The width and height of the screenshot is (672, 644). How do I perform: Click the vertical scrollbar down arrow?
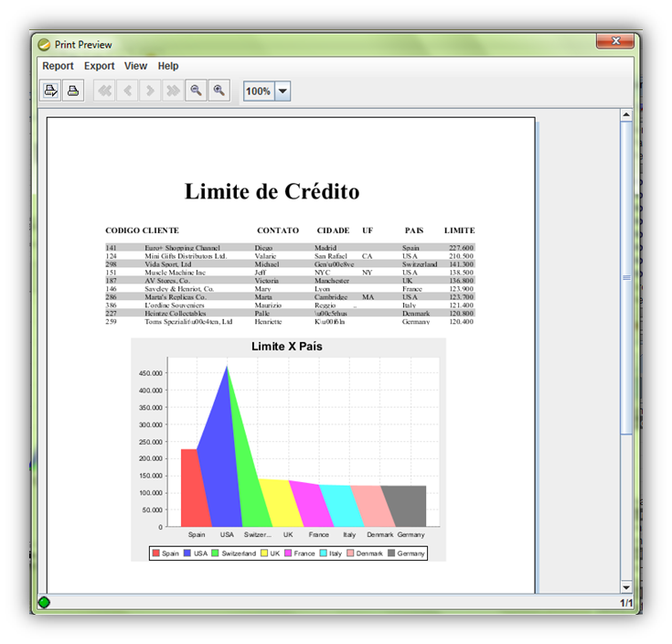[x=626, y=586]
